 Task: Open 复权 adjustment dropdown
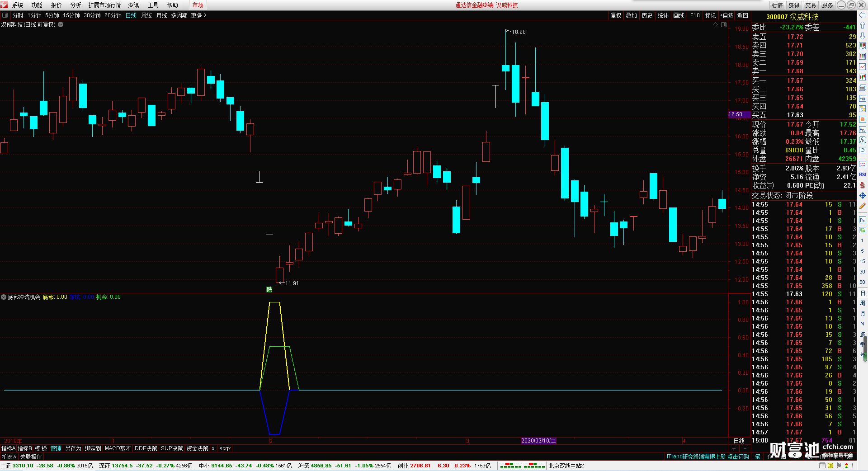tap(616, 15)
